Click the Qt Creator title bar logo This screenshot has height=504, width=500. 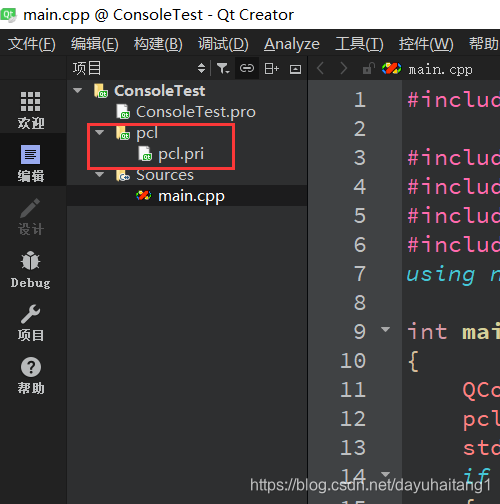point(8,15)
